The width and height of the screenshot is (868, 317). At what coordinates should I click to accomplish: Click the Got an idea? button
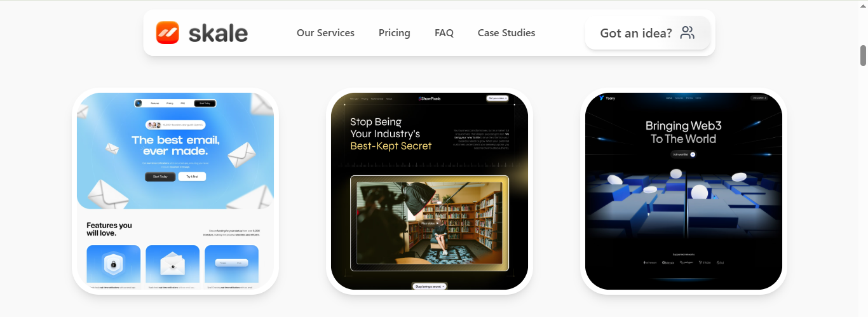[x=648, y=33]
